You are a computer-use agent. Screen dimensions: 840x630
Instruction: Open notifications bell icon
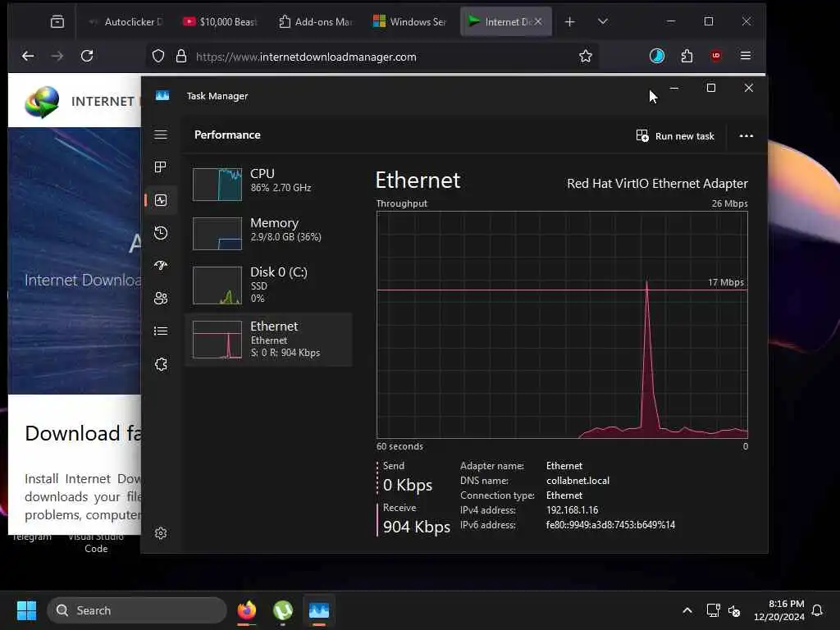tap(818, 610)
